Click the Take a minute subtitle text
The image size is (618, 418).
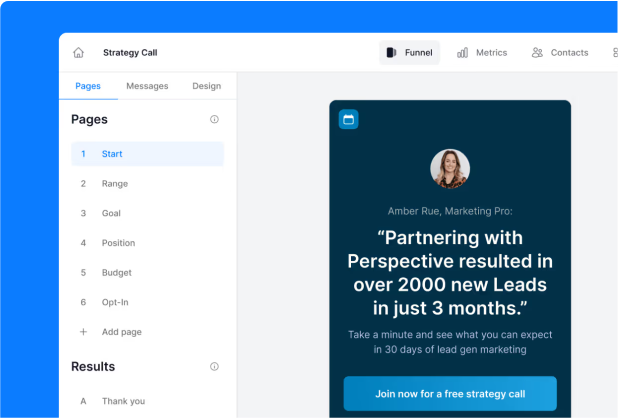450,342
